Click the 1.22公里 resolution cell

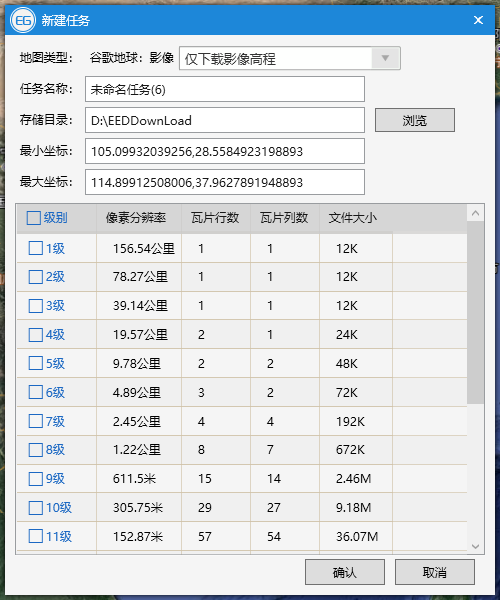137,450
